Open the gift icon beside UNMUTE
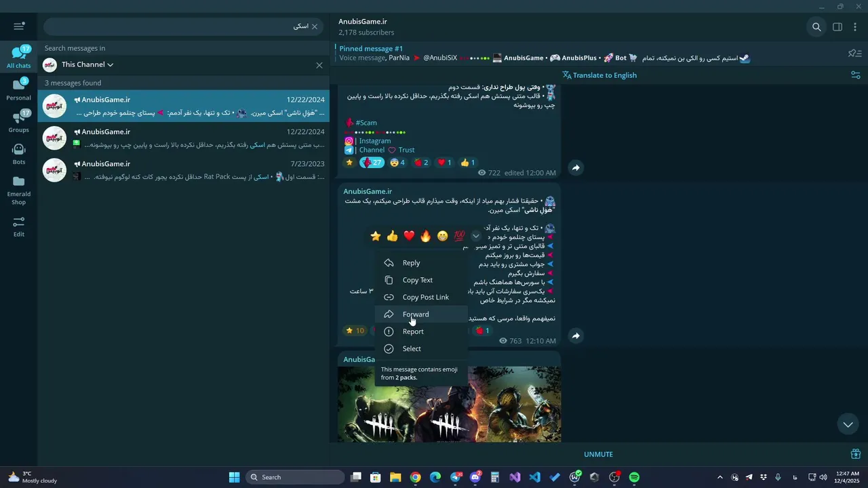The height and width of the screenshot is (488, 868). [856, 454]
